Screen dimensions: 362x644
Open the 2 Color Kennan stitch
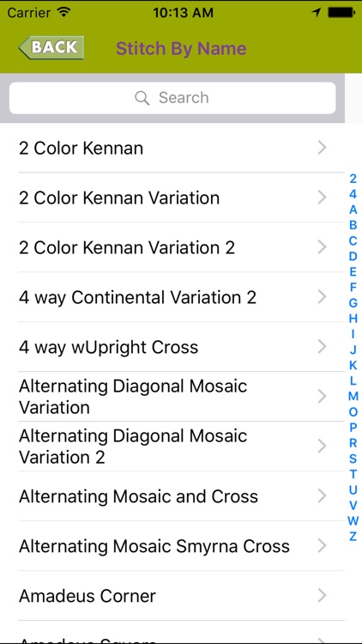click(172, 148)
